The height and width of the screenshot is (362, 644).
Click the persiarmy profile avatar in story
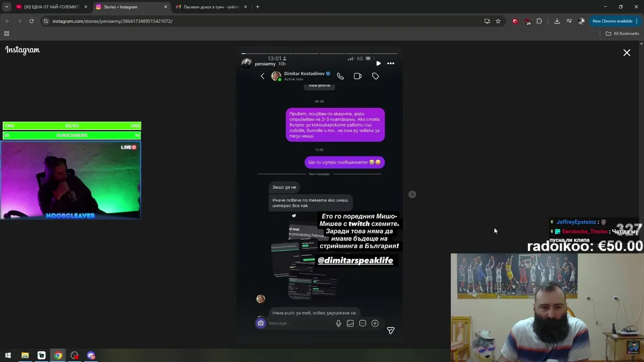[x=247, y=63]
